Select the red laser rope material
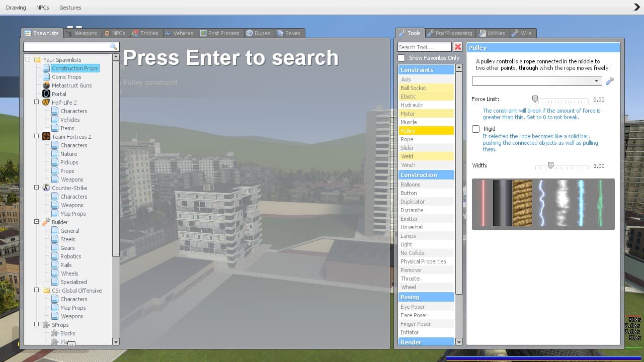 [x=484, y=203]
